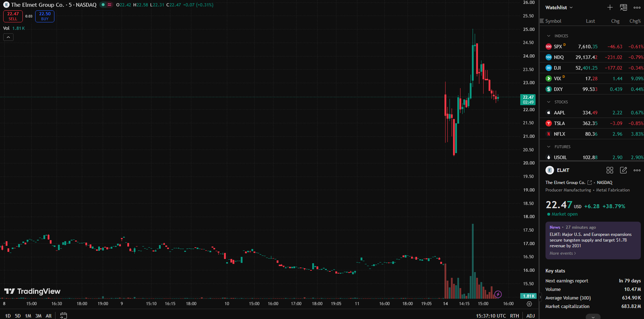Sort watchlist by Chg% column
This screenshot has width=644, height=319.
[636, 21]
